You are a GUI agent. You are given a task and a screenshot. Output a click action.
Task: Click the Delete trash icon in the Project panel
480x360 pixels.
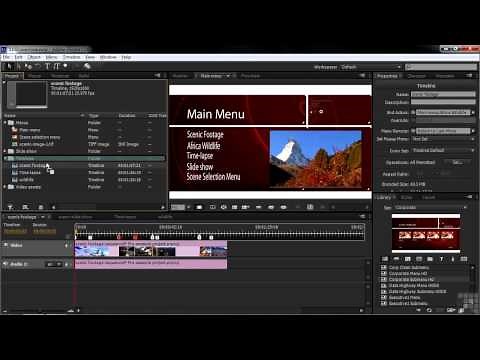pos(41,207)
